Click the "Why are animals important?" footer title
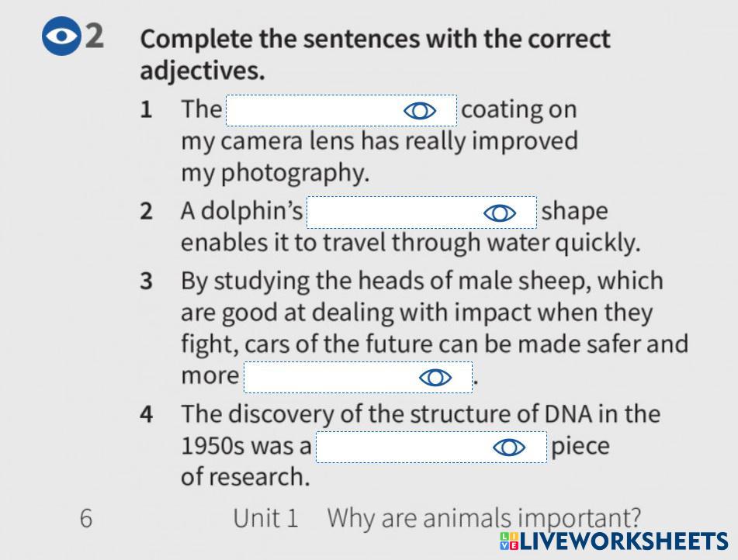The image size is (738, 560). 484,517
